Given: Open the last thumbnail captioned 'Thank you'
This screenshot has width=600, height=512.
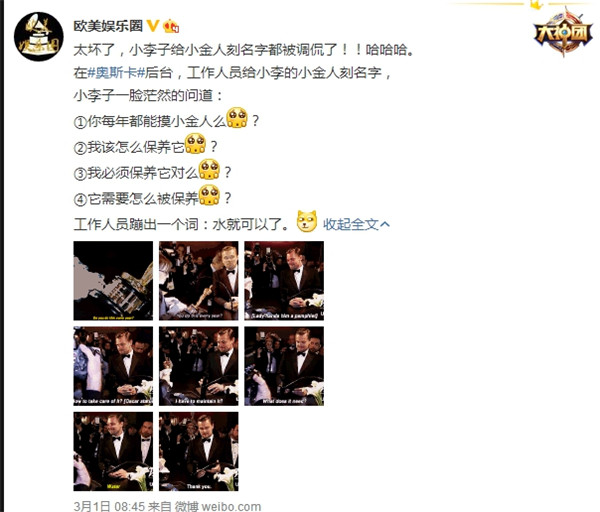Looking at the screenshot, I should (199, 452).
